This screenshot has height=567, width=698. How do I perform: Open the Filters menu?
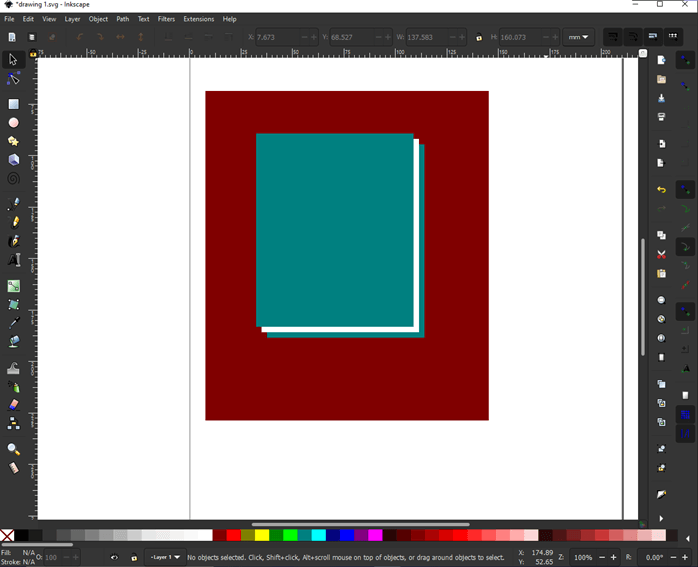[x=166, y=19]
